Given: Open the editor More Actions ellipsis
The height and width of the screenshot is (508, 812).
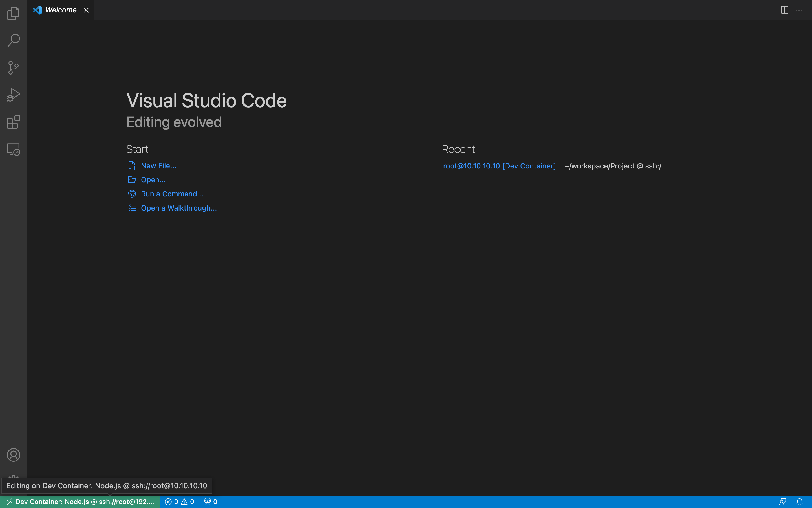Looking at the screenshot, I should 799,10.
